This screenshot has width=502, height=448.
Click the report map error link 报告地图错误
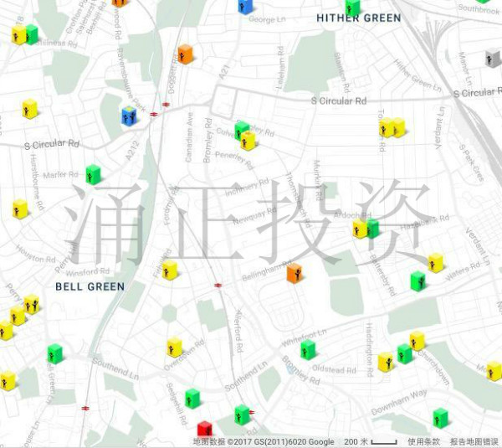click(474, 442)
